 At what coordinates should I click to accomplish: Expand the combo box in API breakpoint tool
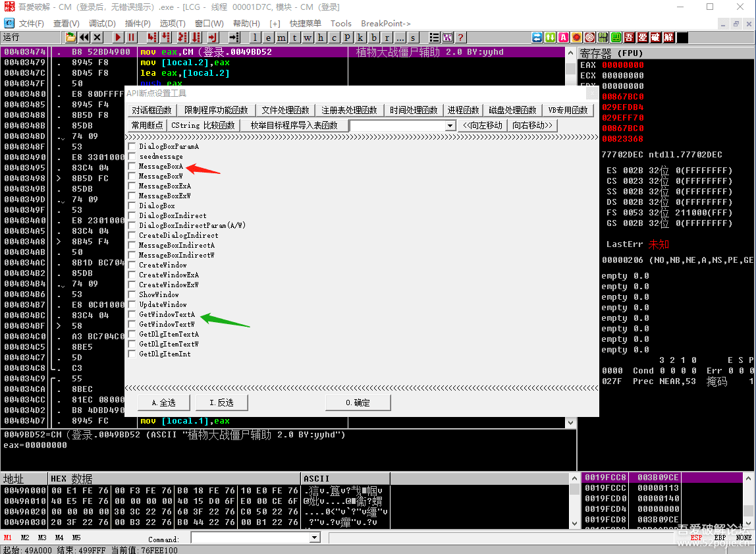click(x=450, y=126)
